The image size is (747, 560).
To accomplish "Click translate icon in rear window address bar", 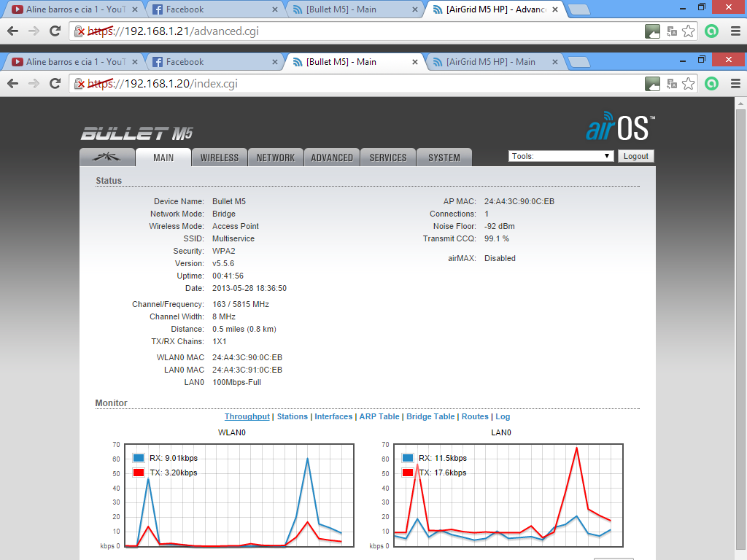I will [x=672, y=31].
